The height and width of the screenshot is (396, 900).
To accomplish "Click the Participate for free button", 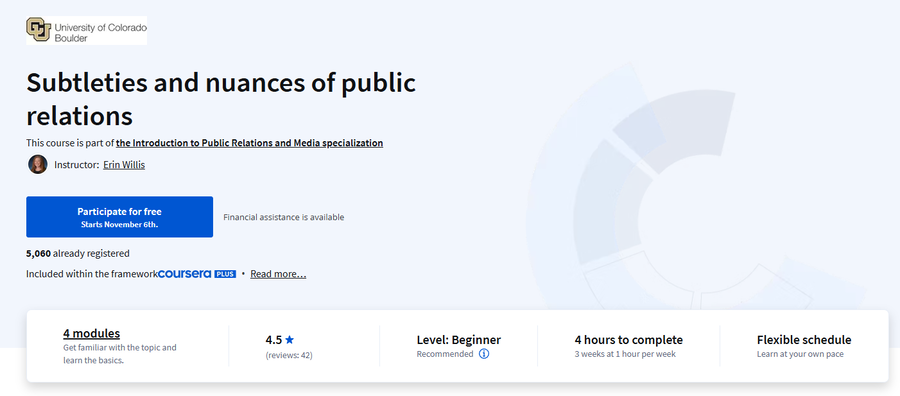I will (119, 217).
